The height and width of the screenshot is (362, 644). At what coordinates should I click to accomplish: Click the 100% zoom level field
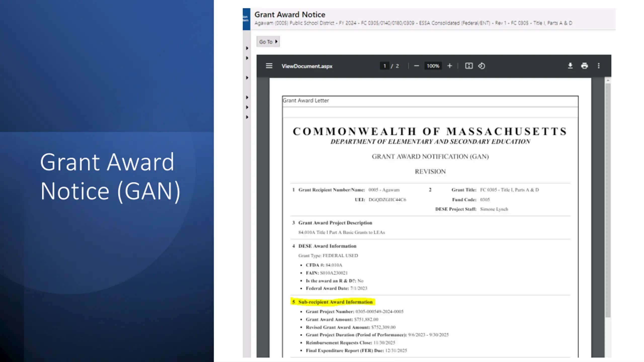tap(433, 66)
